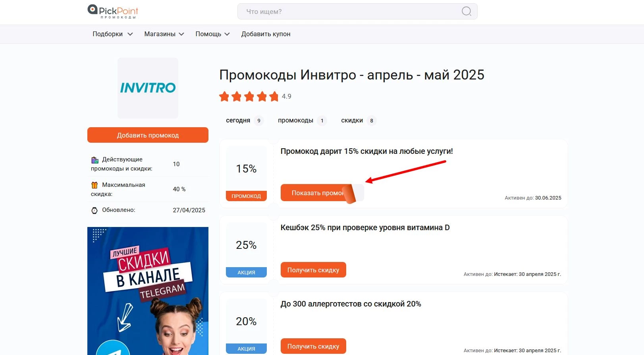Click the INVITRO store logo
This screenshot has height=355, width=644.
point(148,88)
